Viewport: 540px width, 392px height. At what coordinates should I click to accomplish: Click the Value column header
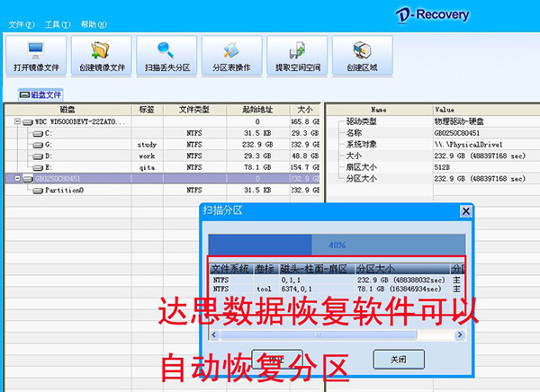(x=486, y=110)
